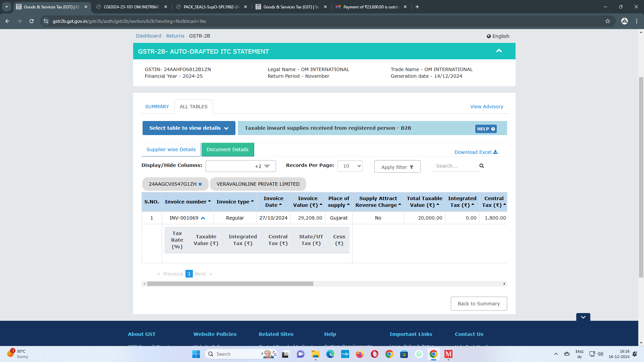Go to Returns breadcrumb
The height and width of the screenshot is (362, 644).
click(x=175, y=36)
